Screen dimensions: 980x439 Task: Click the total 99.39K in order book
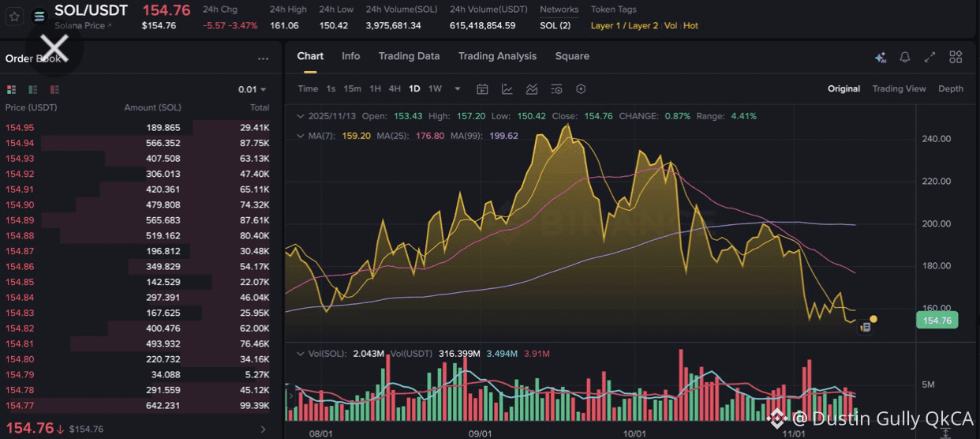tap(255, 405)
